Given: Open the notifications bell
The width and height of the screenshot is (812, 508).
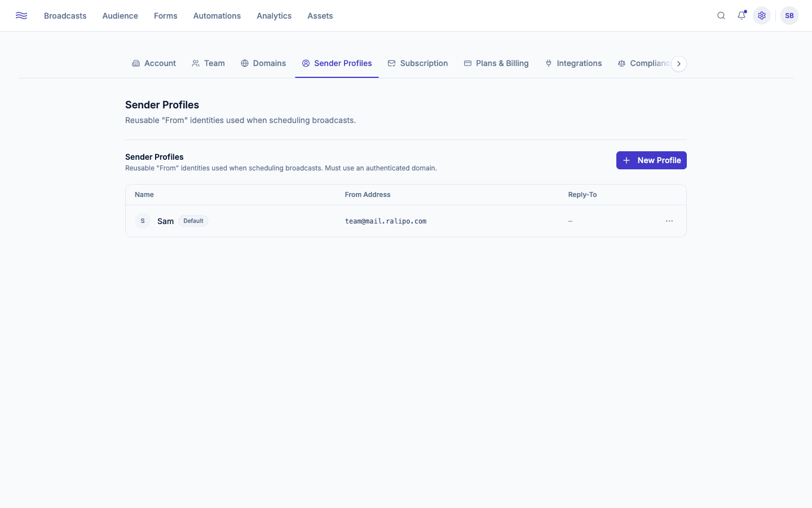Looking at the screenshot, I should click(742, 16).
